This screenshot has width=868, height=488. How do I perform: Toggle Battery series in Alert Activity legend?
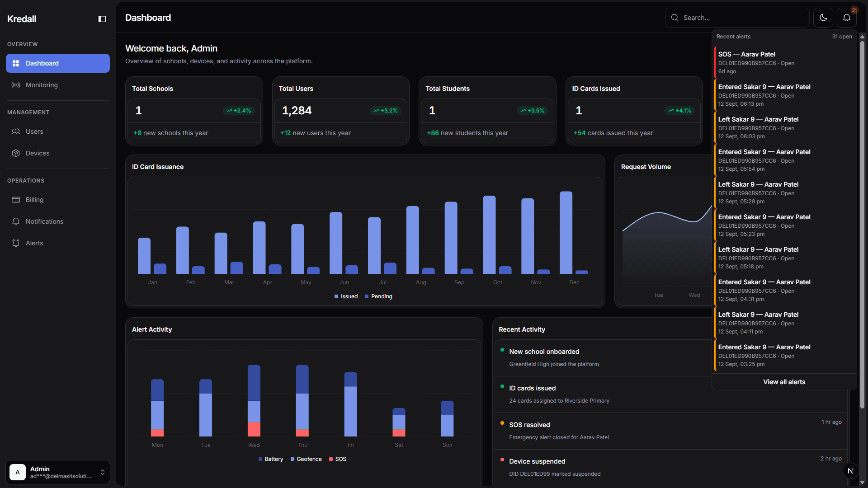click(x=271, y=459)
